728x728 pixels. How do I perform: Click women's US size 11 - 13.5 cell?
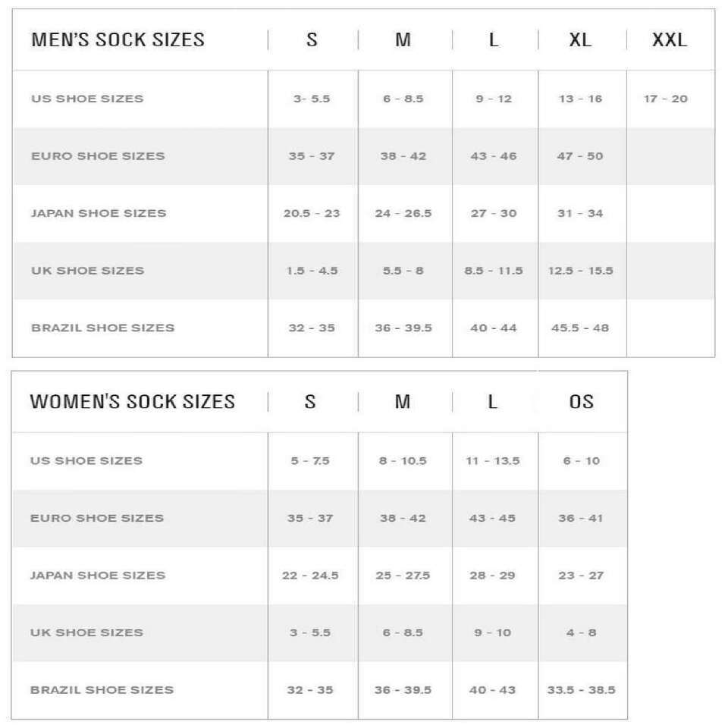[493, 461]
